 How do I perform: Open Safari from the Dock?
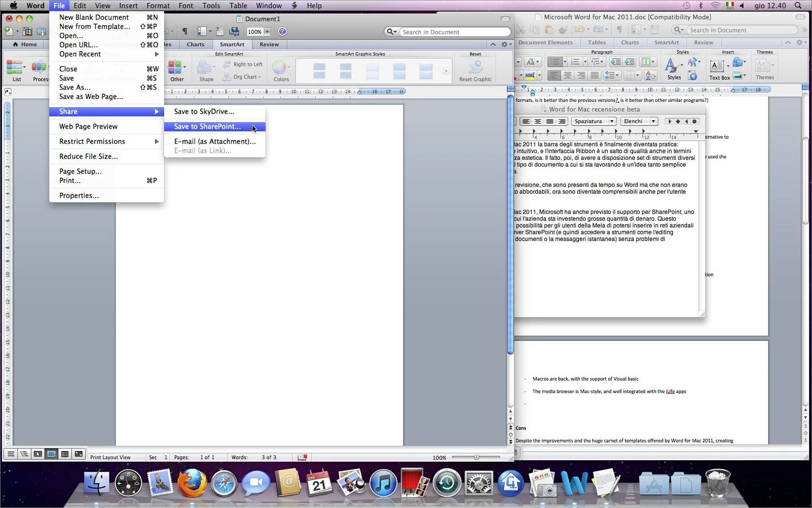coord(224,483)
